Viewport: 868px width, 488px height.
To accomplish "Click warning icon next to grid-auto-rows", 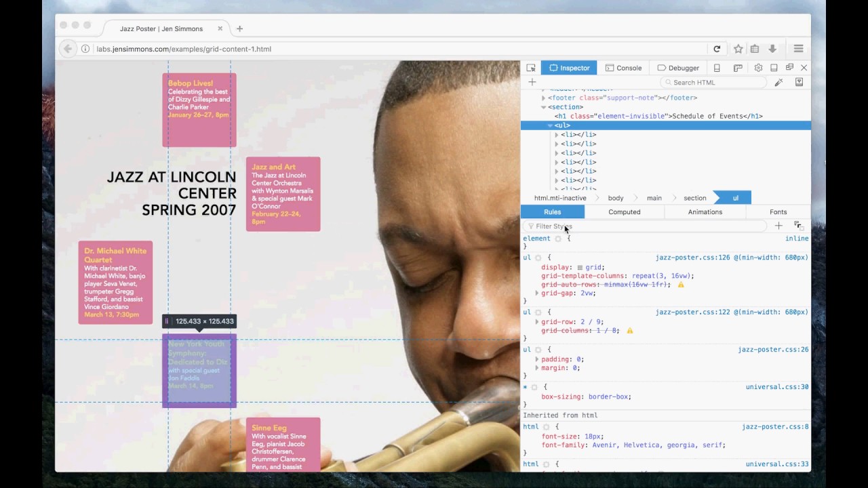I will tap(681, 285).
